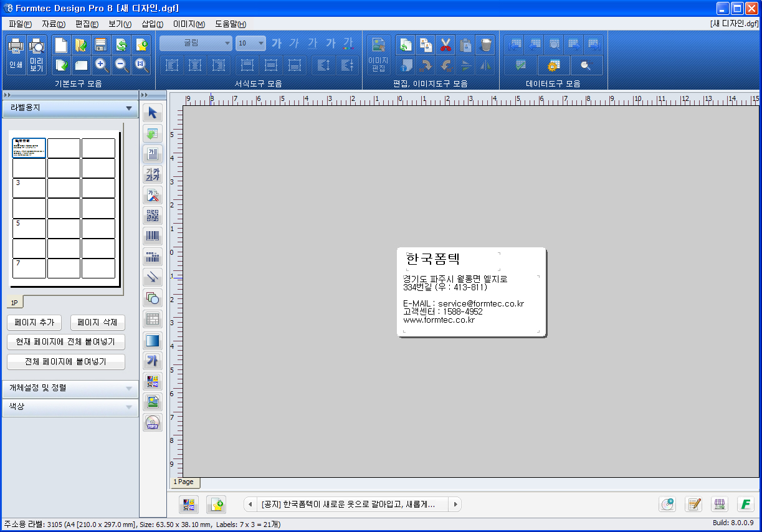Click the zoom in magnifier icon
Image resolution: width=762 pixels, height=532 pixels.
101,65
